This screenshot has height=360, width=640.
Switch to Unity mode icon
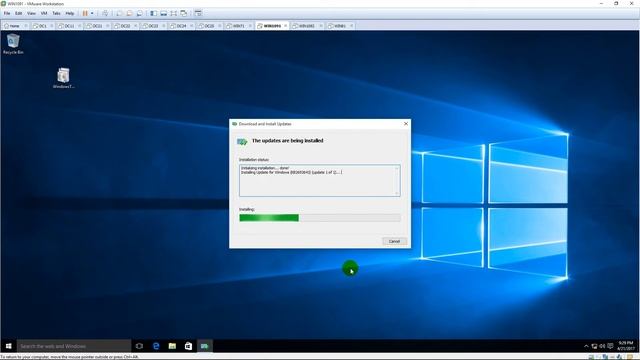pos(184,13)
